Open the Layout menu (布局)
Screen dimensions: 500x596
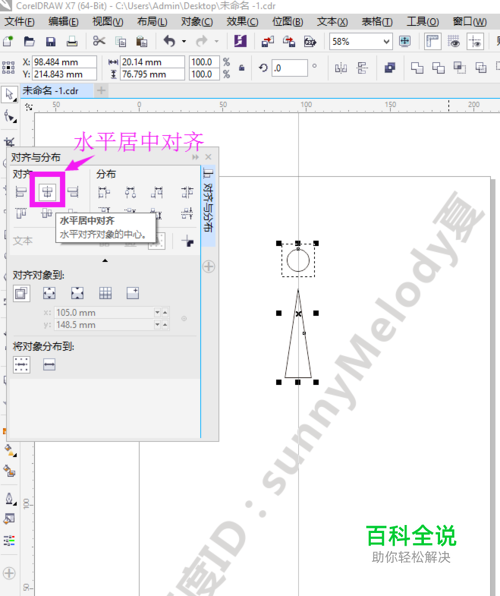tap(152, 22)
